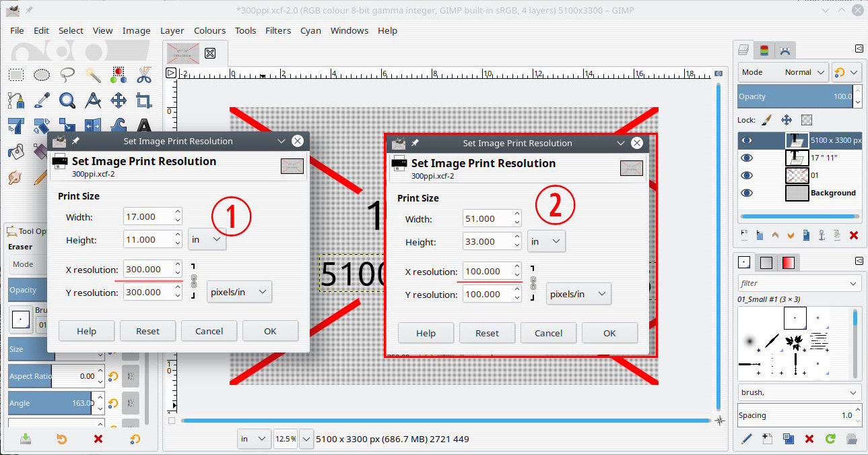This screenshot has width=868, height=455.
Task: Create a new layer in Layers panel
Action: click(x=744, y=235)
